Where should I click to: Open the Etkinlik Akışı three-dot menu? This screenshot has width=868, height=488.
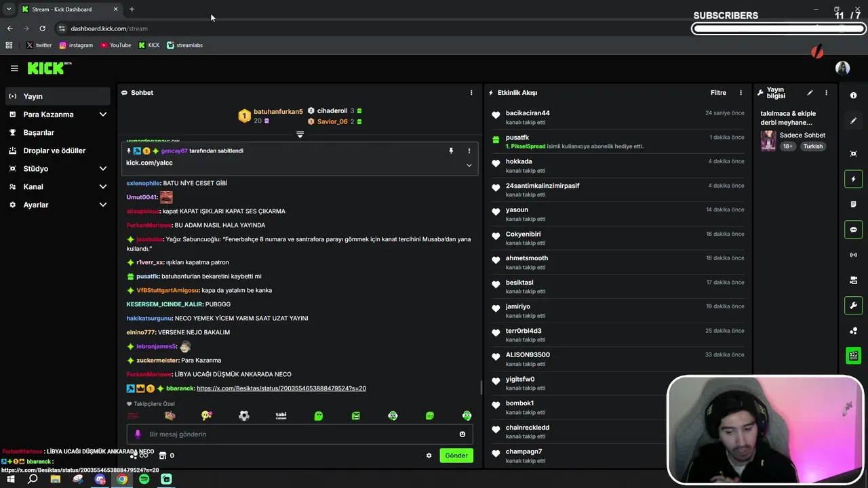(x=741, y=93)
